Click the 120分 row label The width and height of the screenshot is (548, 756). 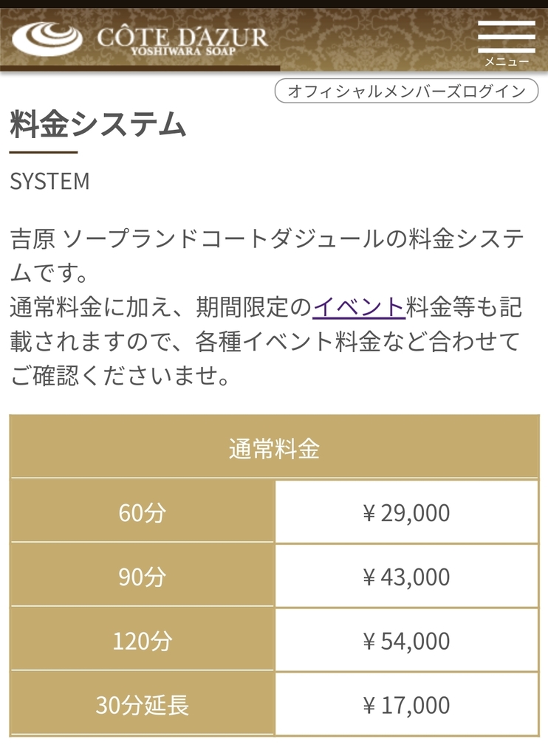143,641
